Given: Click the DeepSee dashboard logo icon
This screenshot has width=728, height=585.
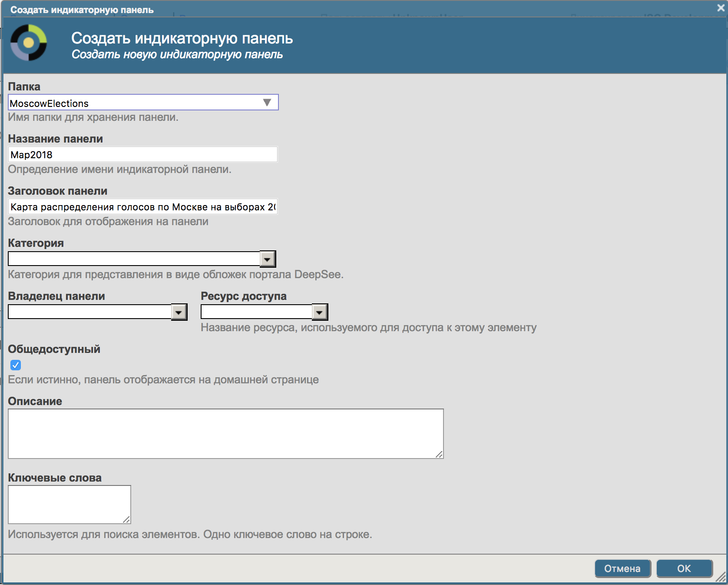Looking at the screenshot, I should click(x=29, y=43).
